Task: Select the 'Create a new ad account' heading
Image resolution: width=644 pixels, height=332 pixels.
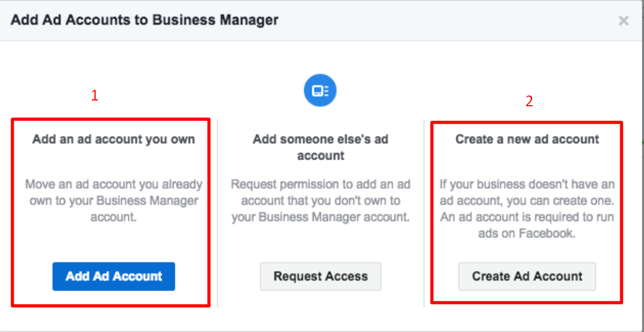Action: 527,140
